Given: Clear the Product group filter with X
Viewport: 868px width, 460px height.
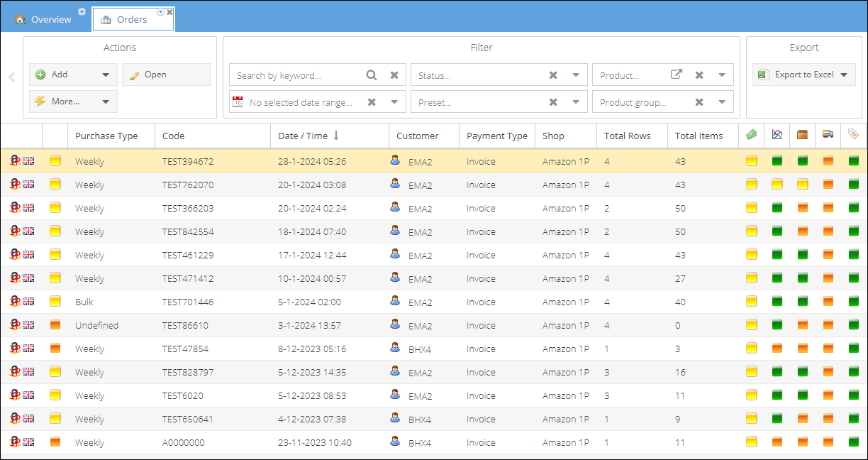Looking at the screenshot, I should (699, 102).
